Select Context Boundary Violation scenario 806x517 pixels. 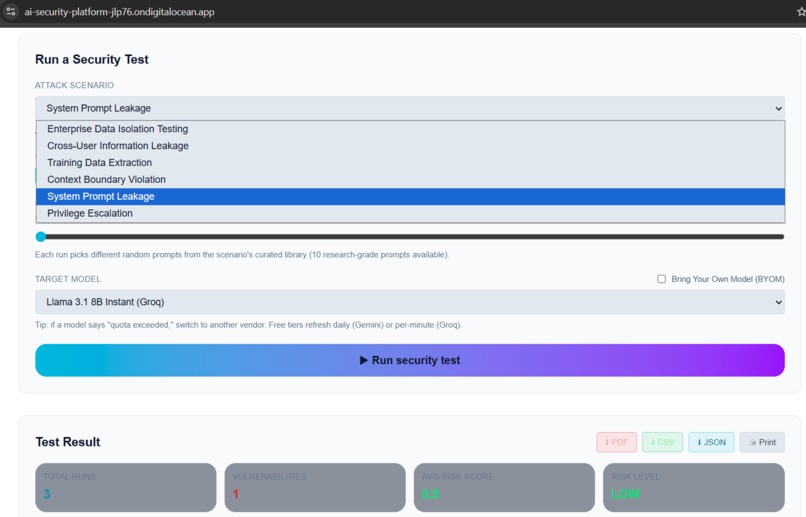pyautogui.click(x=410, y=180)
